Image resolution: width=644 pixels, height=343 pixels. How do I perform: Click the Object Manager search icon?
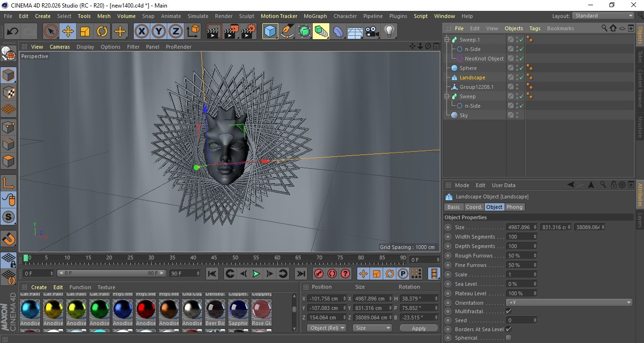604,28
